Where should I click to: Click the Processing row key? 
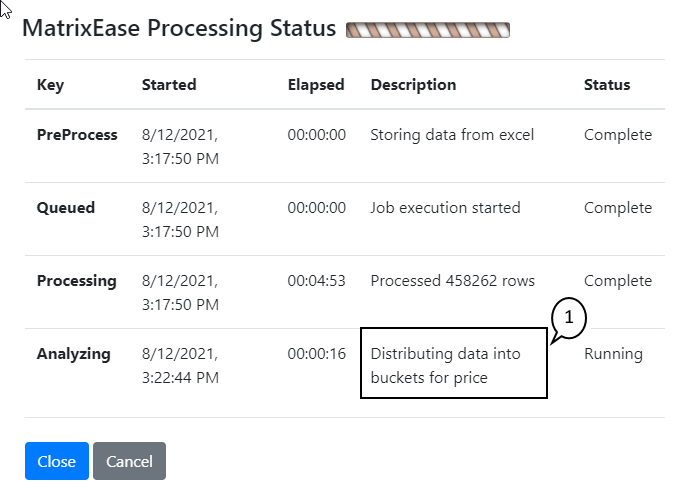(x=77, y=281)
